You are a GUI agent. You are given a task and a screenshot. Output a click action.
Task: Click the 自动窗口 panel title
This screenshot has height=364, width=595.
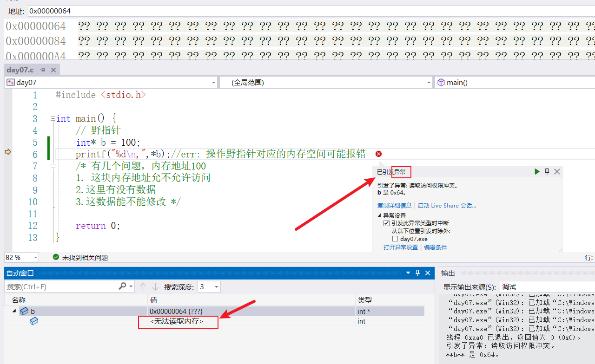20,273
